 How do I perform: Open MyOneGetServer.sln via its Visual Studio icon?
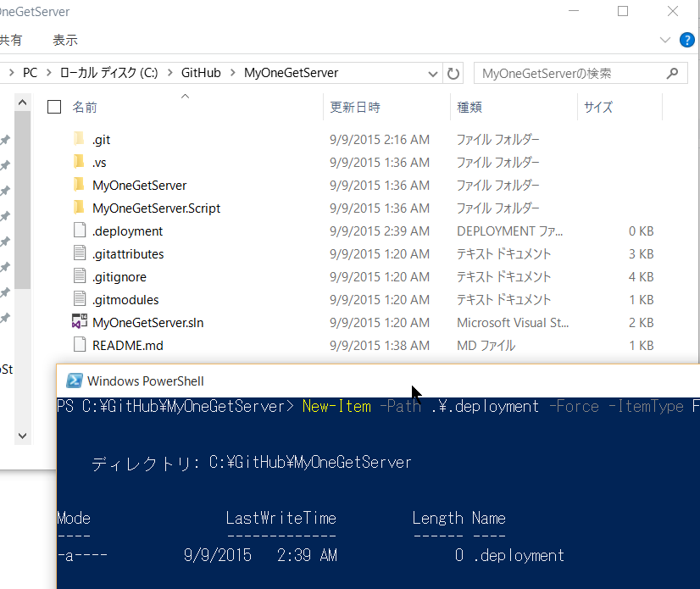tap(79, 322)
